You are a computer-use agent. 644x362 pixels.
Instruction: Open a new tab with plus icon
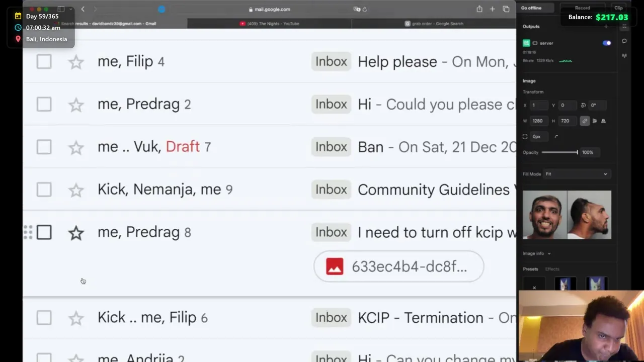point(493,9)
